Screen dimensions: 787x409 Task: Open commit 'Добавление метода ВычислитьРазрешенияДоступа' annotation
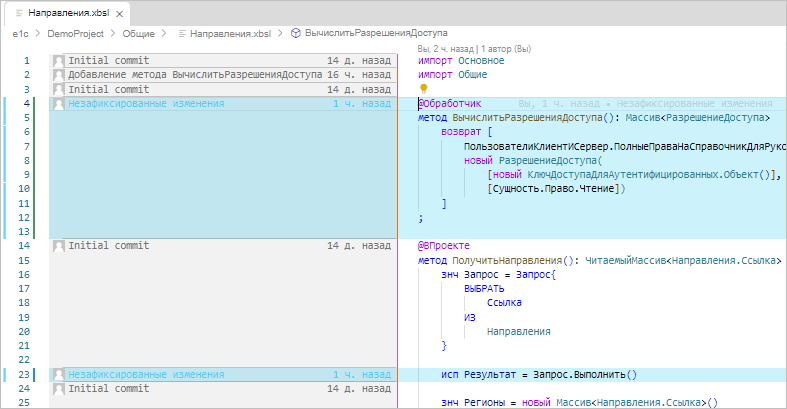pos(194,74)
